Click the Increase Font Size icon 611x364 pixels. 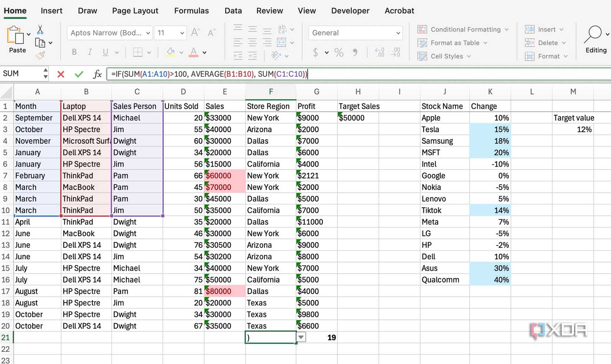pos(195,33)
